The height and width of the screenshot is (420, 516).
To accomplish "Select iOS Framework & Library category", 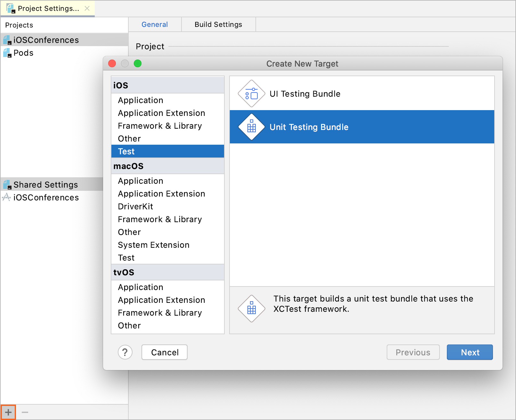I will (168, 126).
